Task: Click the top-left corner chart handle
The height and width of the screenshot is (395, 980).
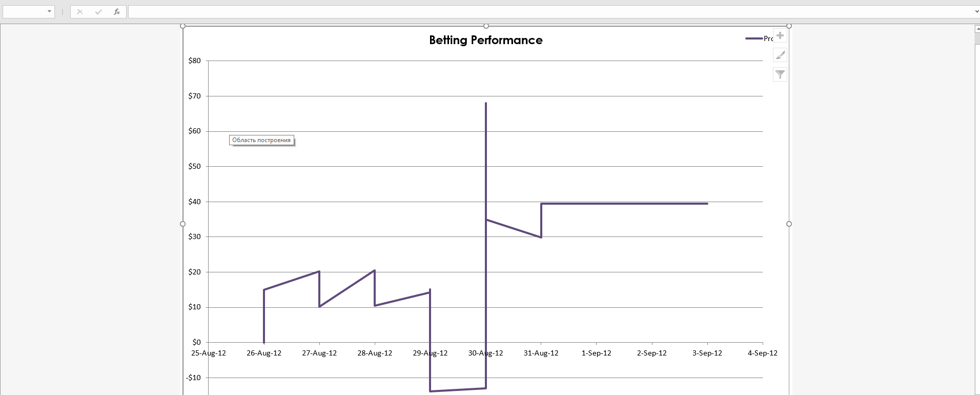Action: (182, 26)
